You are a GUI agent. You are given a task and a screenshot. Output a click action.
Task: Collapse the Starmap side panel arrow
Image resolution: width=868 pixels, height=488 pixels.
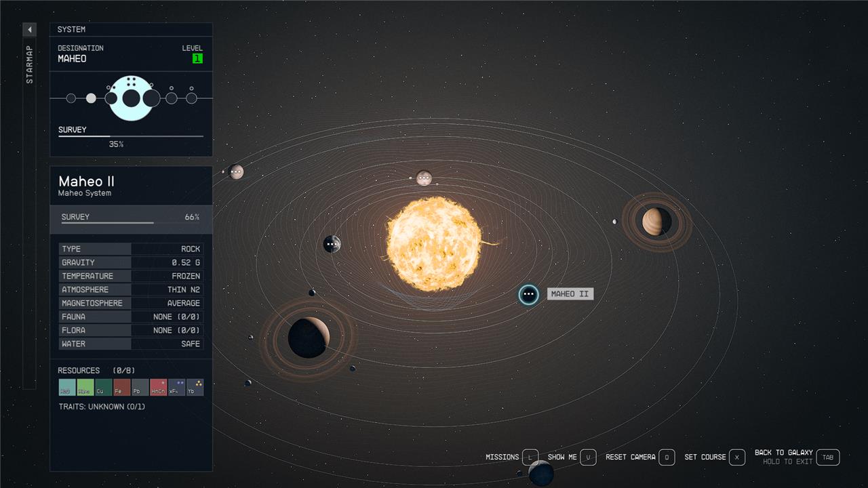(29, 30)
